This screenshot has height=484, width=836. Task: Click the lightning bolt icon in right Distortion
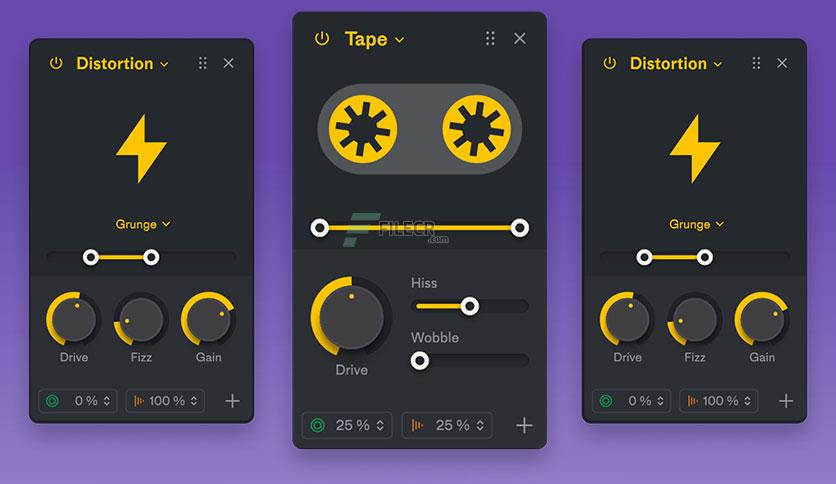pyautogui.click(x=695, y=149)
